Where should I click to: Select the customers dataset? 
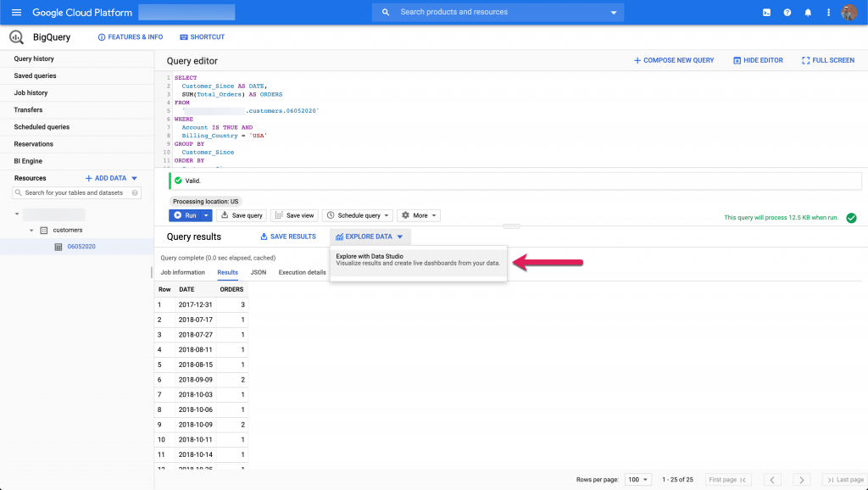coord(68,231)
